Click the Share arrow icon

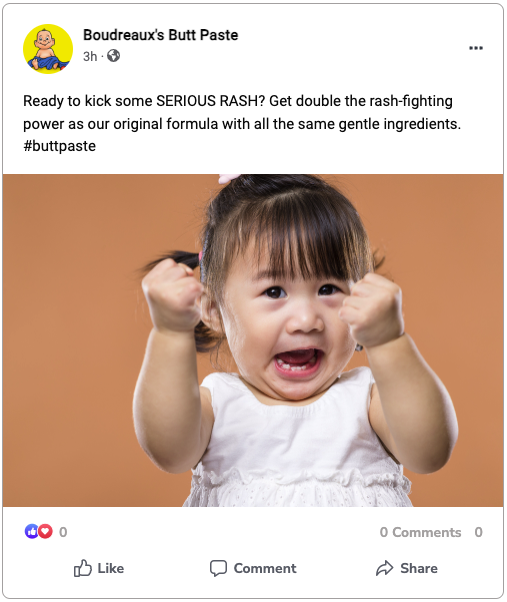coord(385,568)
